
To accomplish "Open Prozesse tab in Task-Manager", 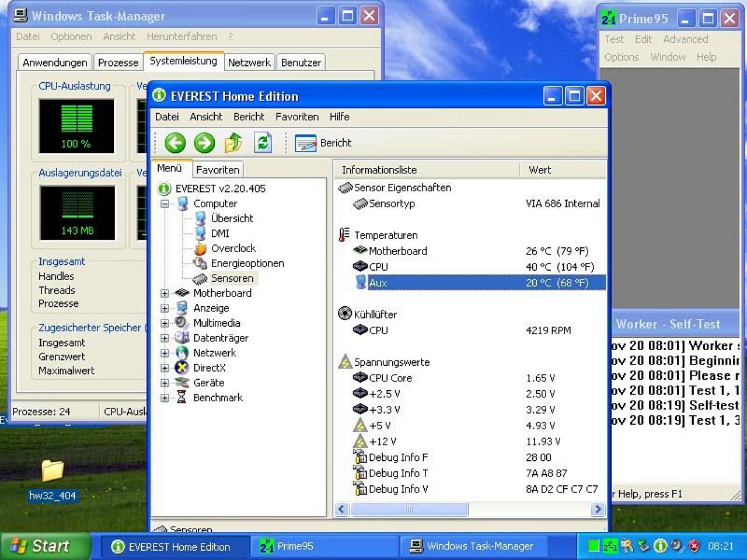I will click(x=118, y=62).
